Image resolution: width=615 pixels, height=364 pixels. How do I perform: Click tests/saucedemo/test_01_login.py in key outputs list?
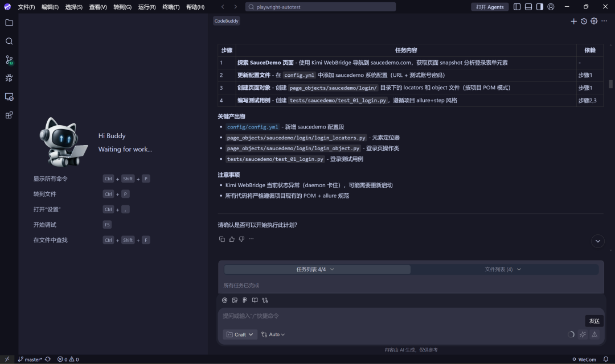coord(275,159)
